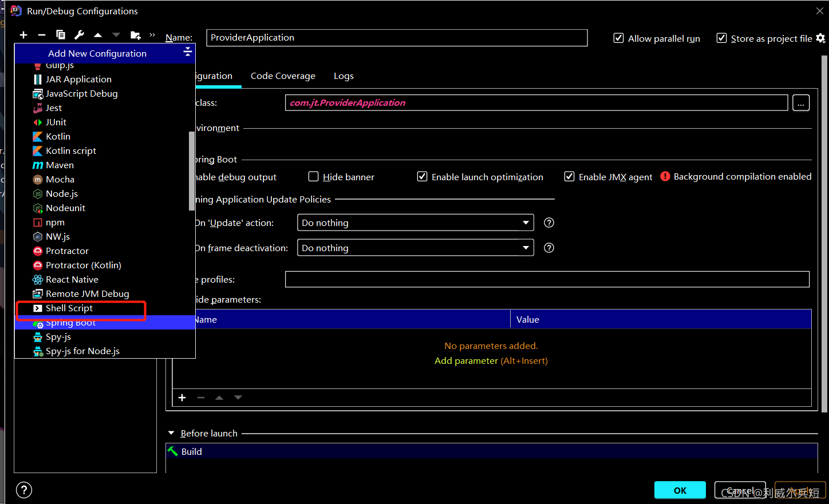Viewport: 829px width, 504px height.
Task: Click the active profiles input field
Action: (x=547, y=279)
